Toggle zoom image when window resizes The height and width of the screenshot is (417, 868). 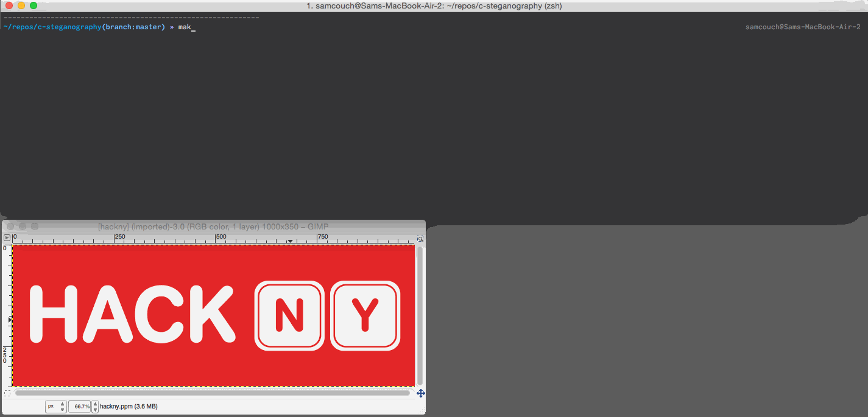pyautogui.click(x=420, y=239)
